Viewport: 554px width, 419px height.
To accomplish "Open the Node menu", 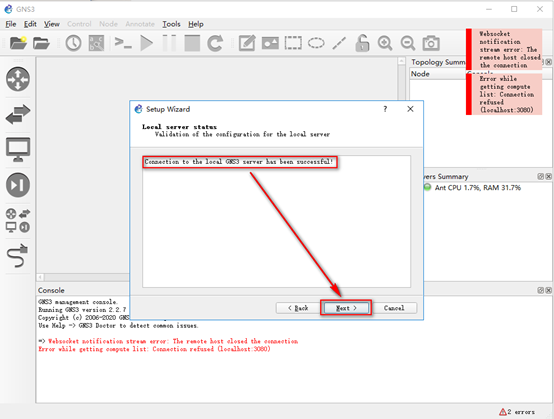I will (108, 24).
